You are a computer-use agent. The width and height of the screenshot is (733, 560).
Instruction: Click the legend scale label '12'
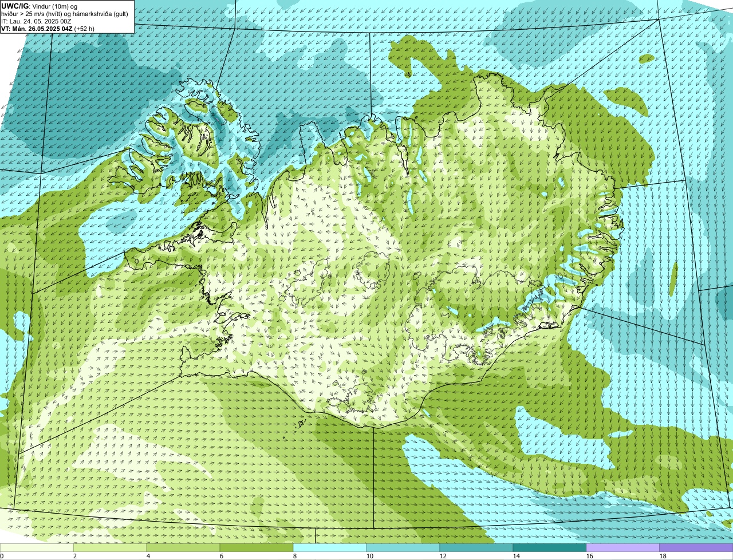tap(443, 556)
